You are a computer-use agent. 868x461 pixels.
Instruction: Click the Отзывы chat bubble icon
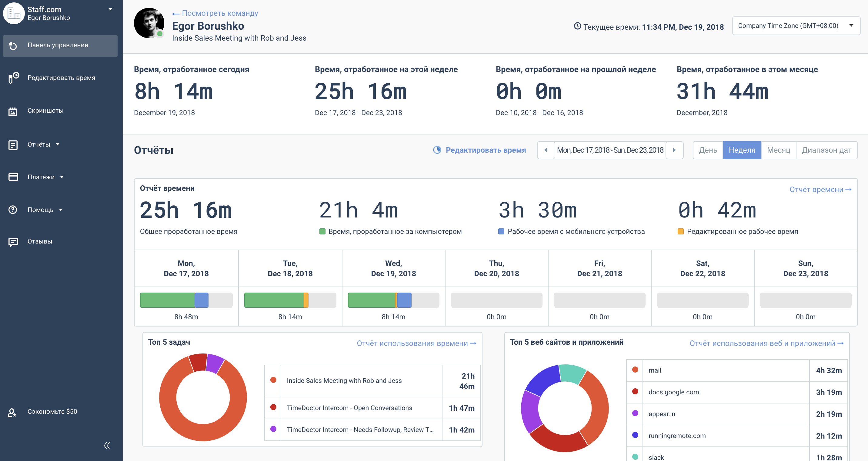coord(13,242)
